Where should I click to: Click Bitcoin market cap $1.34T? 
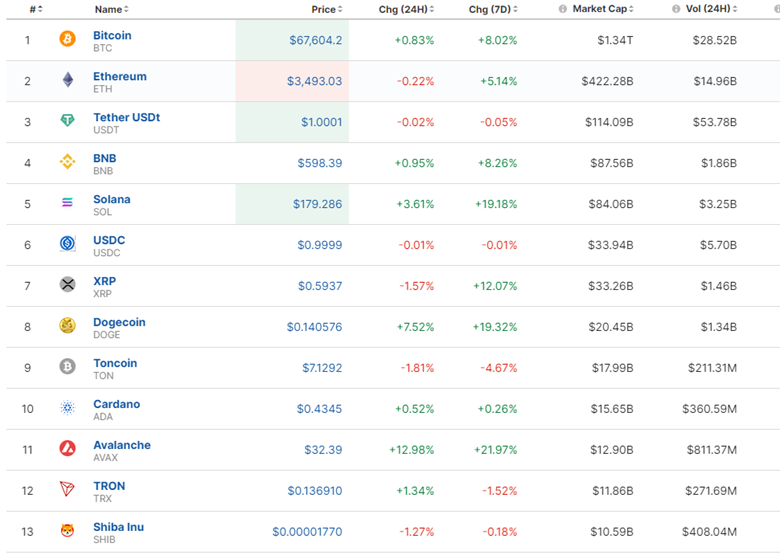[x=615, y=40]
